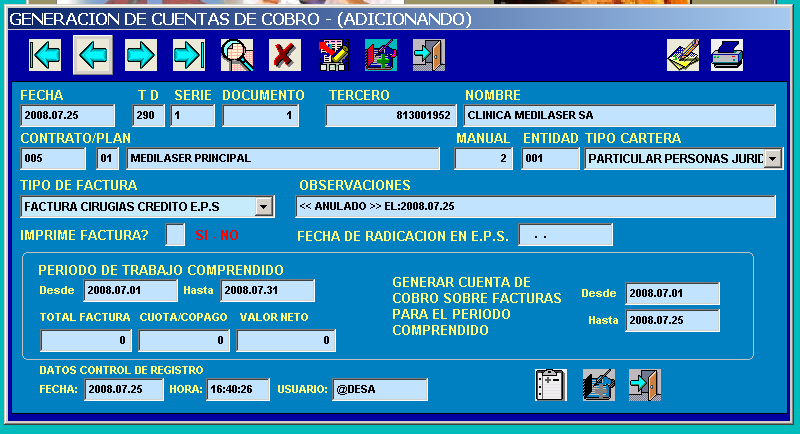
Task: Click the red SI - NO text
Action: pos(217,235)
